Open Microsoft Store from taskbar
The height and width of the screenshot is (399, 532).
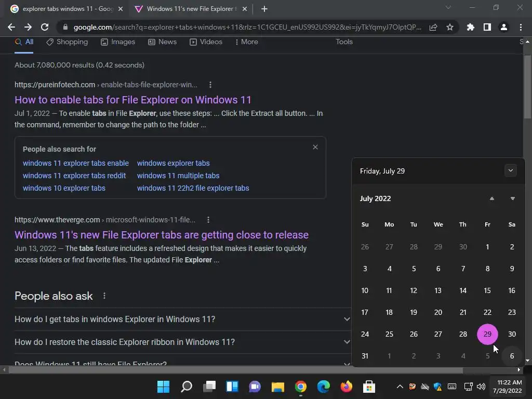pos(369,387)
